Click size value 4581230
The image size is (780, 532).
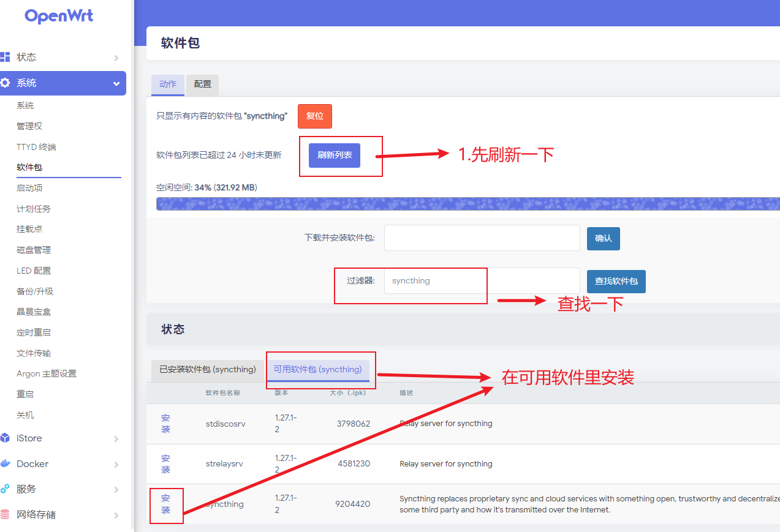coord(354,464)
